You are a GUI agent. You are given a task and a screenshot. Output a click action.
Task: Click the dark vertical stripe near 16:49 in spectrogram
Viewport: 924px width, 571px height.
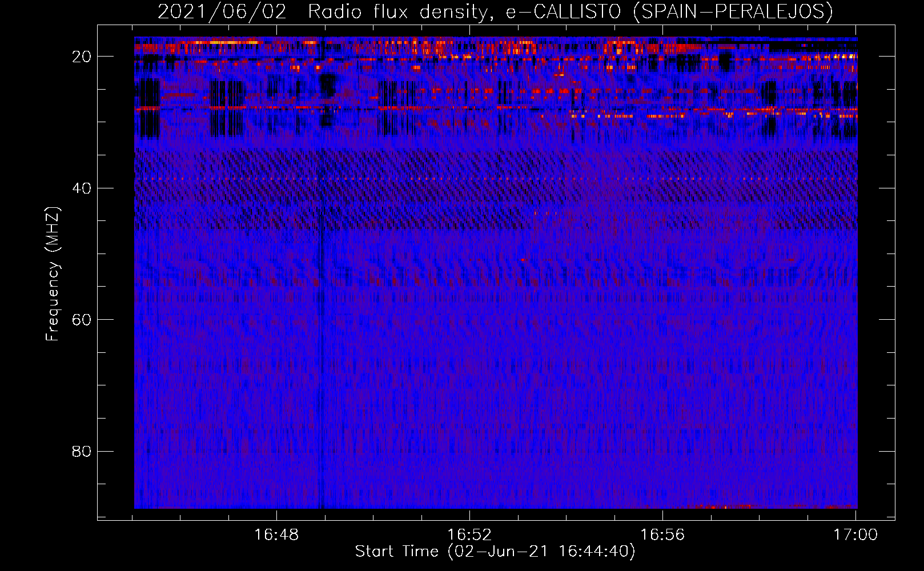[321, 273]
